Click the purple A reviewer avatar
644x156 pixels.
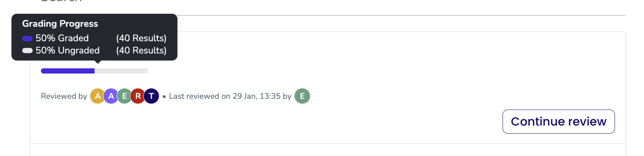tap(111, 96)
